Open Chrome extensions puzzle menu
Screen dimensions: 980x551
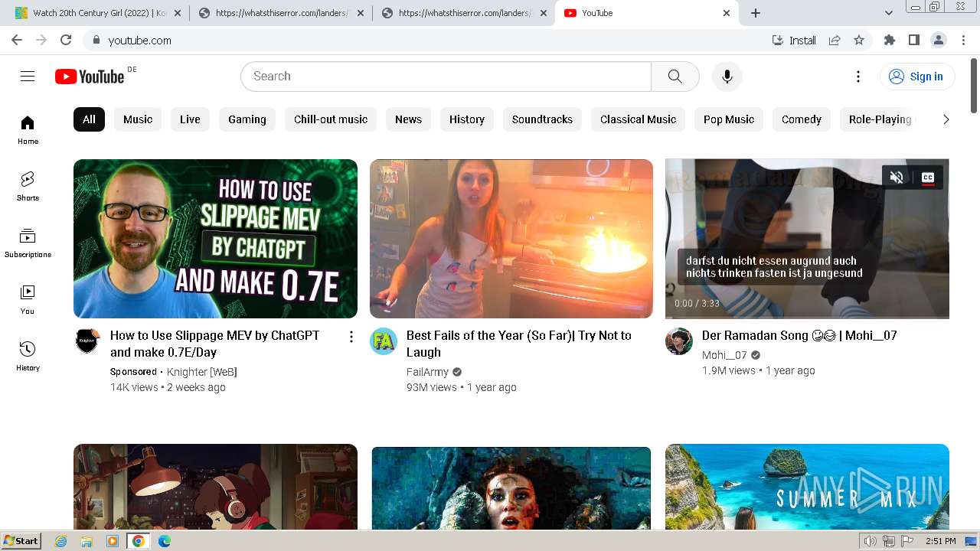889,40
